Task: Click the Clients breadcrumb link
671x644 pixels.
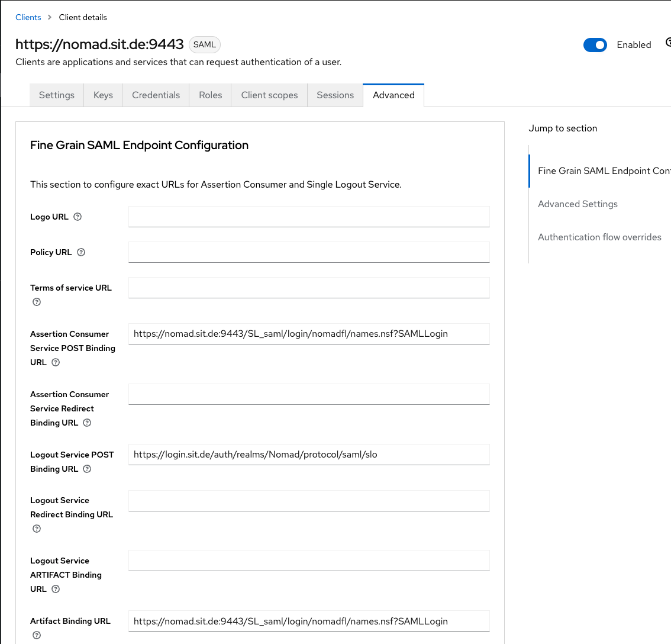Action: 28,17
